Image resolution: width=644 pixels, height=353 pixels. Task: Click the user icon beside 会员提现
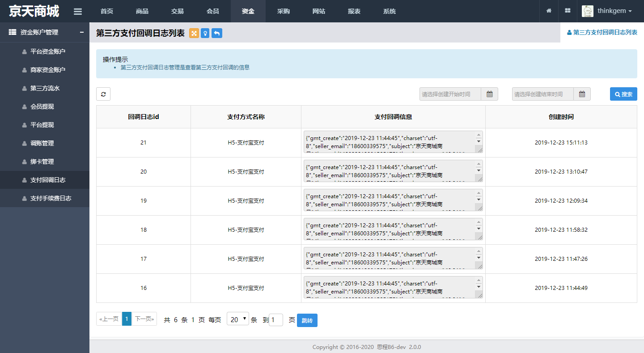[x=25, y=107]
